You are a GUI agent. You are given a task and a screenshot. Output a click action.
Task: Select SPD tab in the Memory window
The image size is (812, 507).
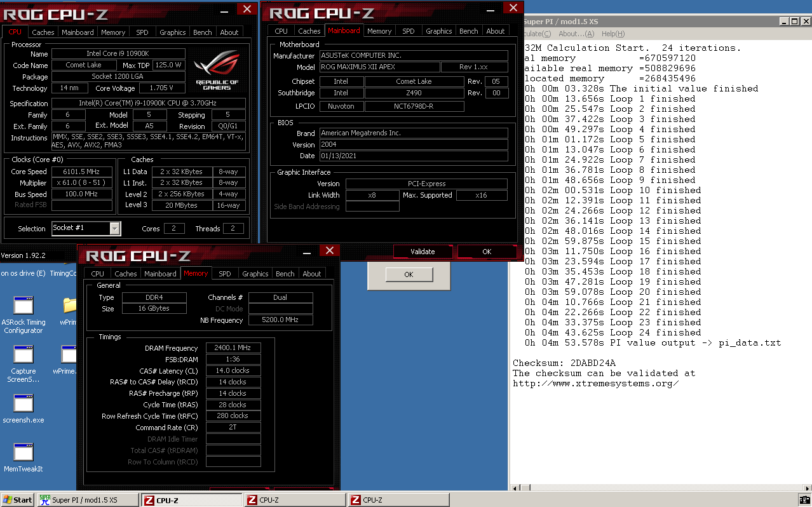coord(225,274)
